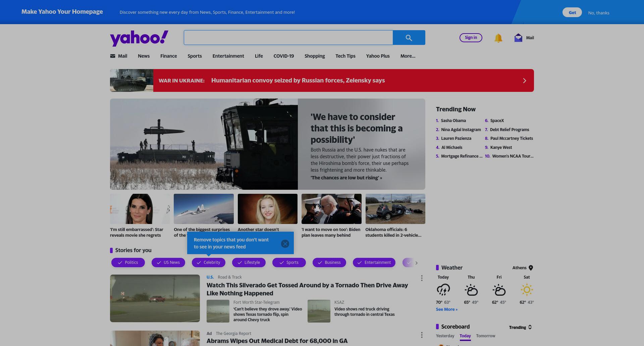The width and height of the screenshot is (644, 346).
Task: Open the Sports navigation item
Action: click(195, 56)
